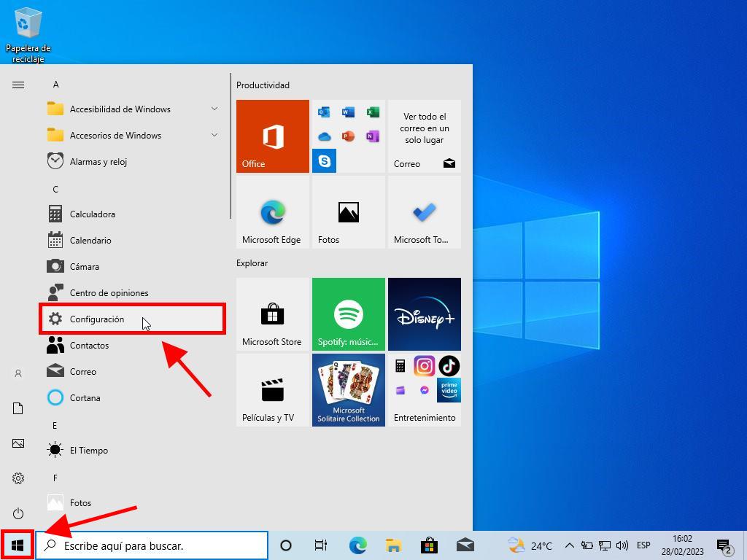Screen dimensions: 747x560
Task: Expand the Start hamburger menu
Action: click(x=18, y=85)
